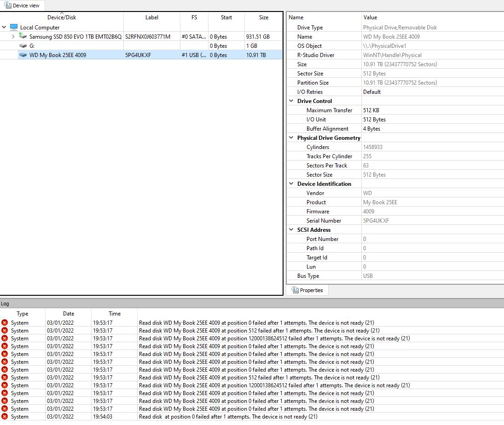Click the WD My Book drive icon
504x425 pixels.
[x=23, y=55]
